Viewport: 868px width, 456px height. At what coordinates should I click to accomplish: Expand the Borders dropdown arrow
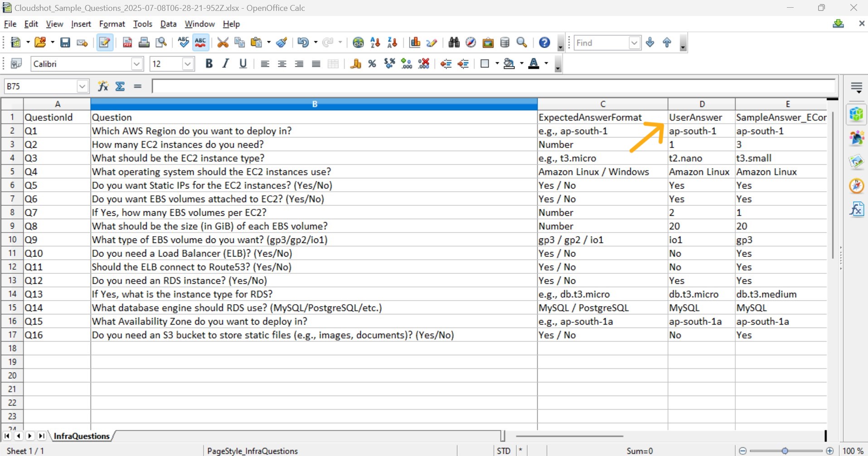497,64
